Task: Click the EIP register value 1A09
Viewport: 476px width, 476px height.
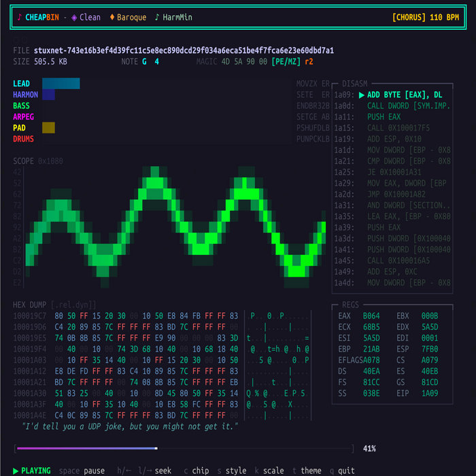Action: tap(430, 393)
